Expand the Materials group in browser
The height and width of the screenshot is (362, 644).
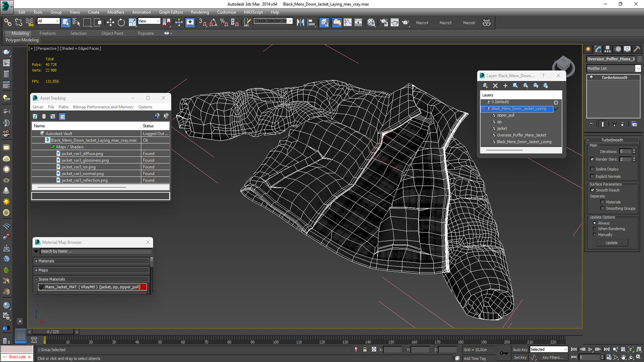pos(92,261)
